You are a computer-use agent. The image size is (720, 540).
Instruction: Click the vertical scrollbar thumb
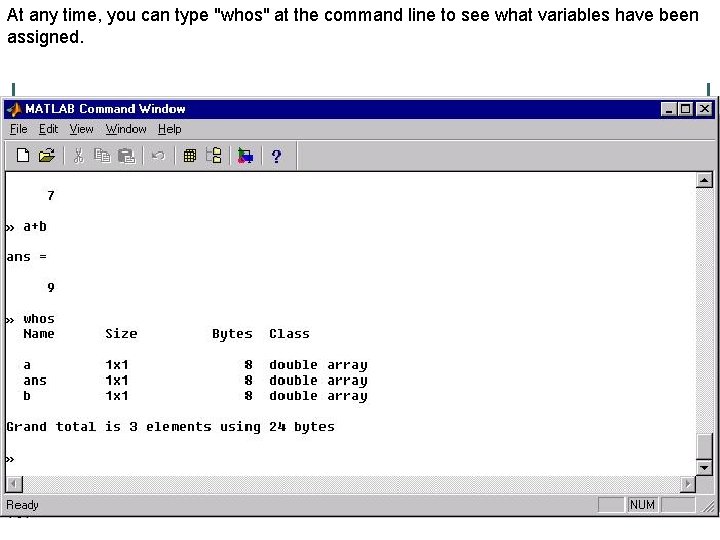pyautogui.click(x=704, y=446)
